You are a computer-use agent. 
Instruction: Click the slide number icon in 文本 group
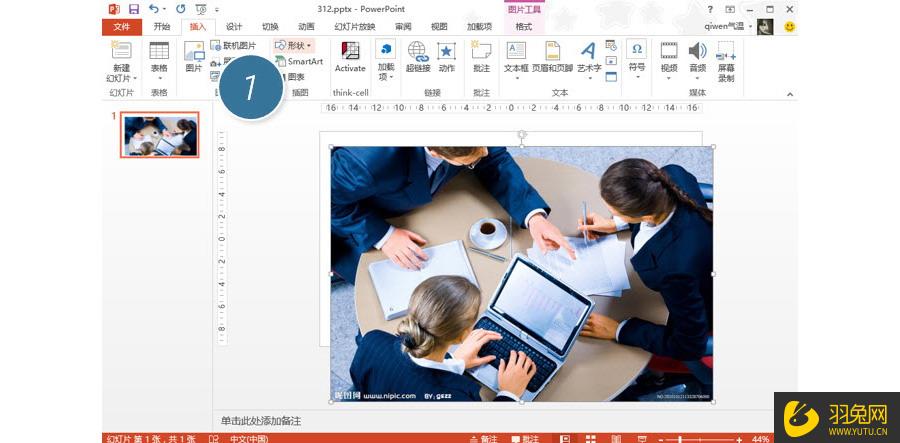point(611,61)
